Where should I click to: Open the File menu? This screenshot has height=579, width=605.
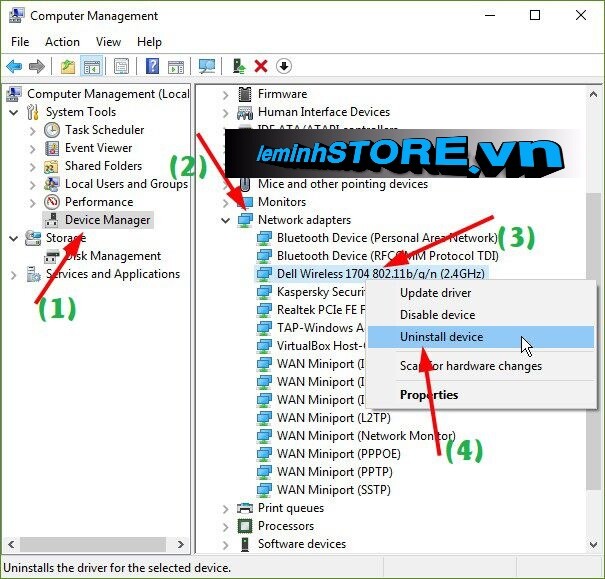pyautogui.click(x=20, y=42)
